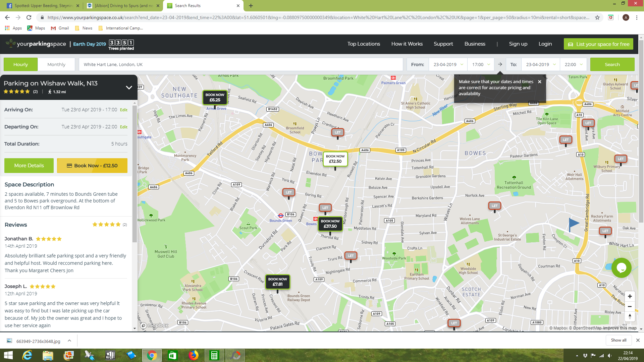Image resolution: width=644 pixels, height=362 pixels.
Task: Close the downloads bar
Action: pos(638,340)
